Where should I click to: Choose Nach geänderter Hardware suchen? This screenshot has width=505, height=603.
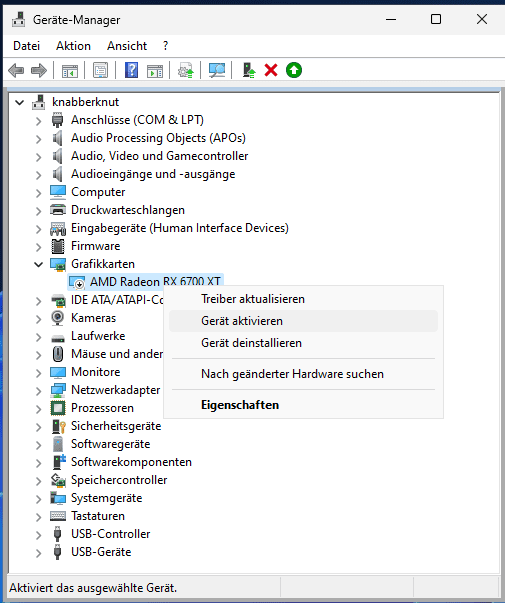pos(303,374)
